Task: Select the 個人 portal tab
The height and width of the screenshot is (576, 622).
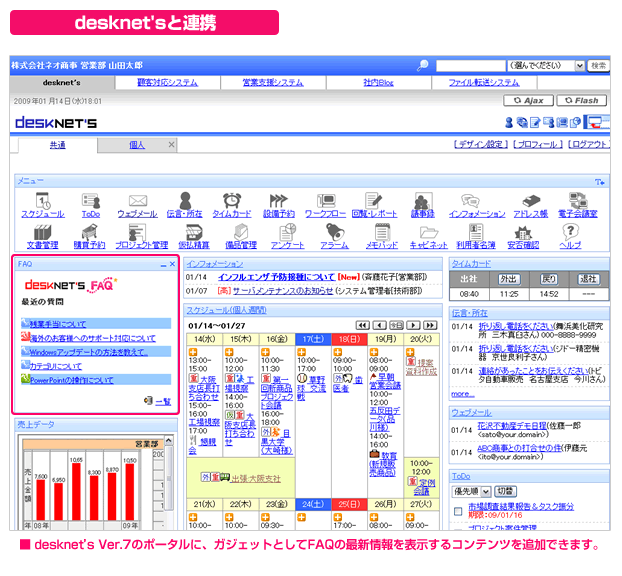Action: tap(137, 145)
